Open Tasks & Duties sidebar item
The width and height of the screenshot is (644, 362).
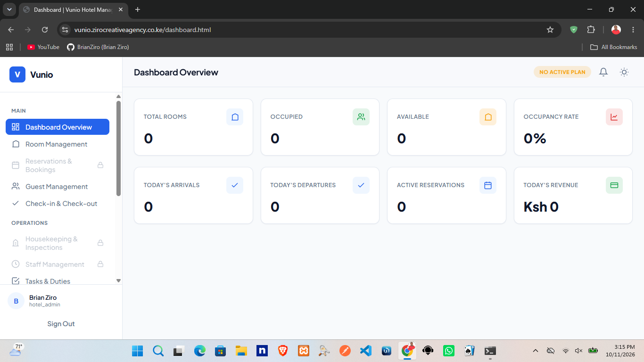point(58,281)
